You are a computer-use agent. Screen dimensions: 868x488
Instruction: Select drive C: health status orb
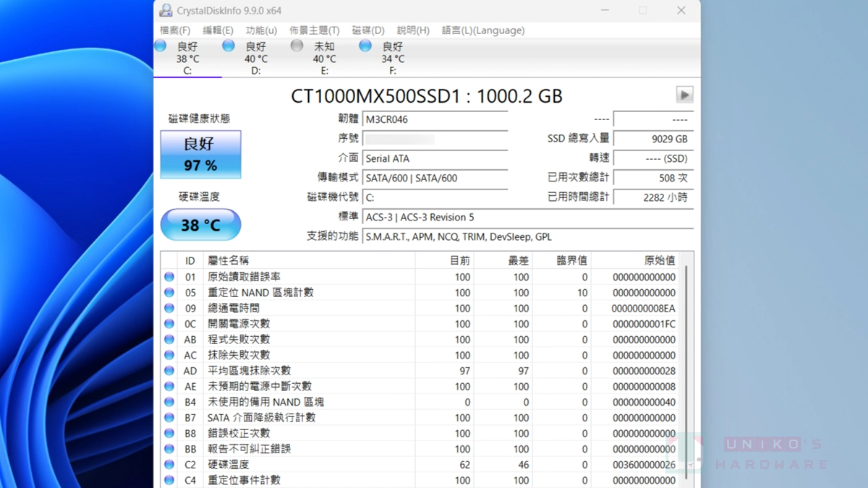pyautogui.click(x=161, y=46)
